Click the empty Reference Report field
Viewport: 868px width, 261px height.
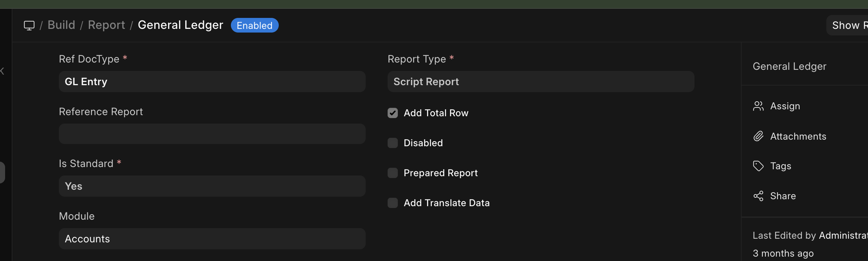212,134
